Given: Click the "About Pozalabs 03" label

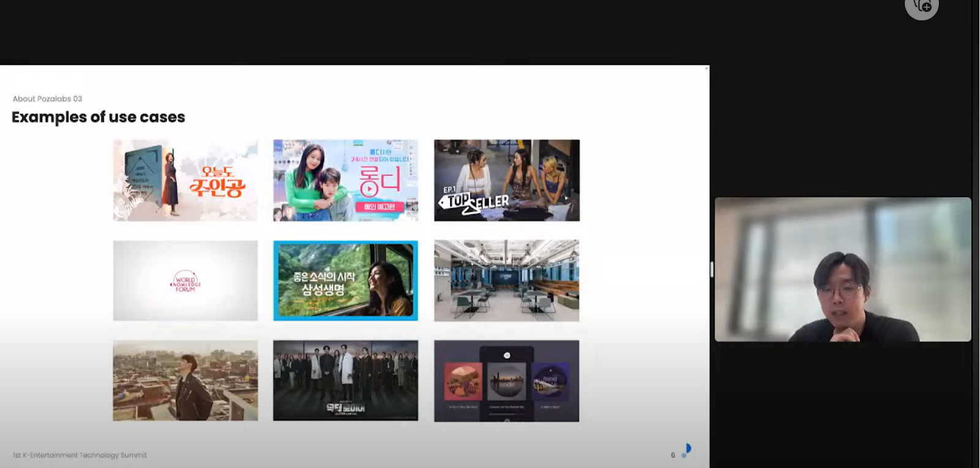Looking at the screenshot, I should point(47,99).
